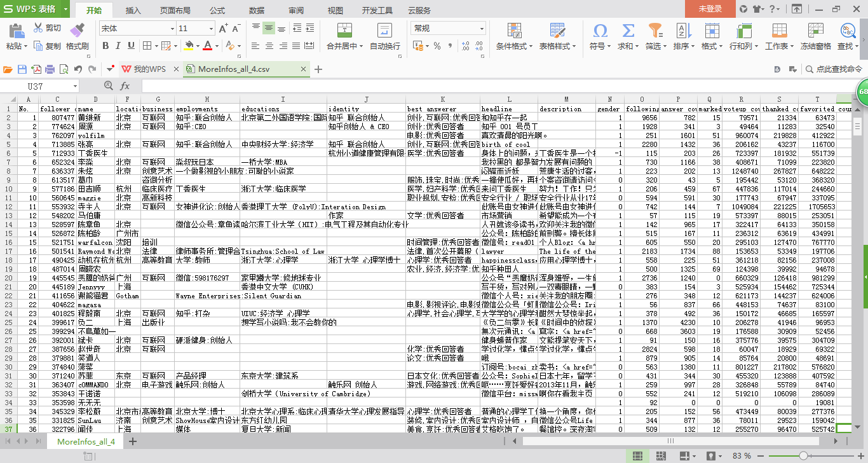Switch to the 公式 (Formulas) tab
Screen dimensions: 868x463
pos(217,10)
